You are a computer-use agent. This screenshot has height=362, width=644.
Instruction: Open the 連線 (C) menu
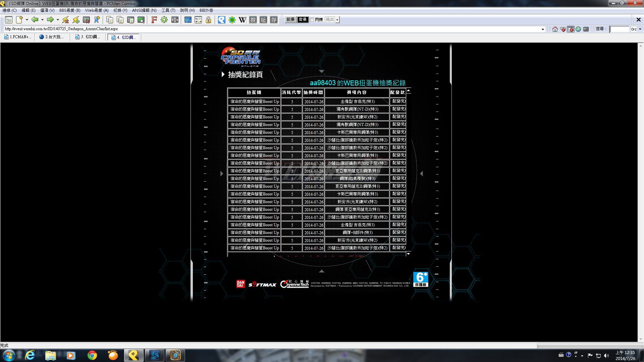pos(10,10)
